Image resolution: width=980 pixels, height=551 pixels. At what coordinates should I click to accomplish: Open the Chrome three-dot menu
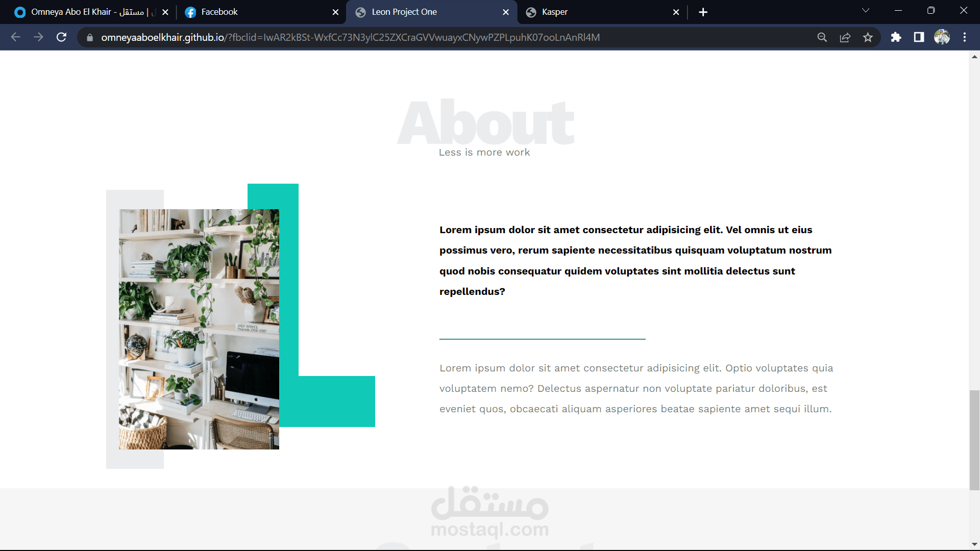pos(965,37)
